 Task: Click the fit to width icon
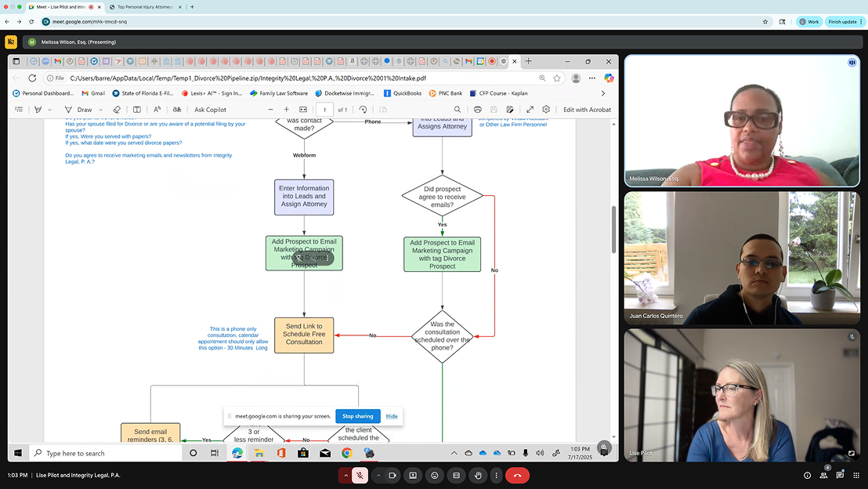tap(303, 110)
